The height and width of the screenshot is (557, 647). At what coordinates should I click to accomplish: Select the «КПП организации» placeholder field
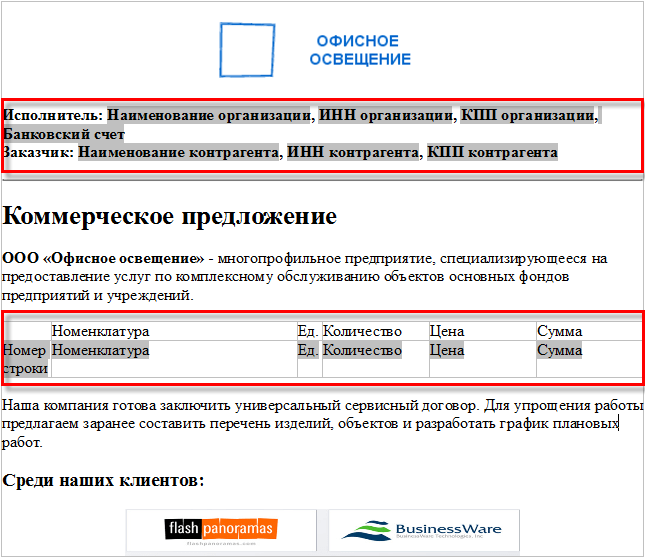coord(527,114)
